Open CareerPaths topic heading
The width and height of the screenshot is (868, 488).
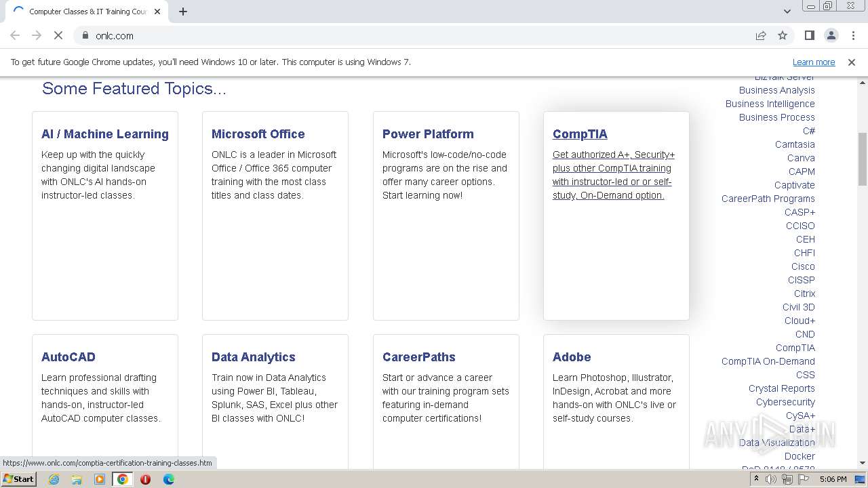pos(419,357)
